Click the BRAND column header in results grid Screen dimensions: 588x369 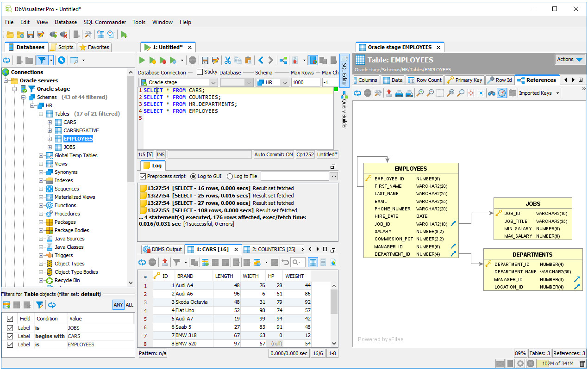point(194,276)
